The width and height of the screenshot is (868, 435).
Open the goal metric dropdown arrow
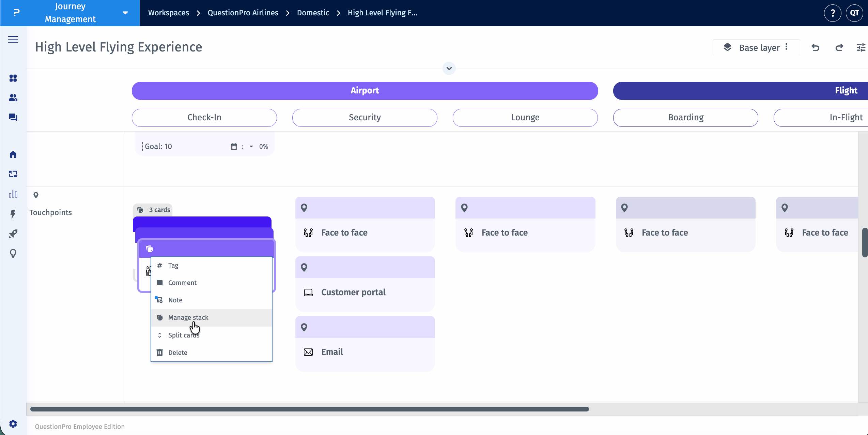251,147
